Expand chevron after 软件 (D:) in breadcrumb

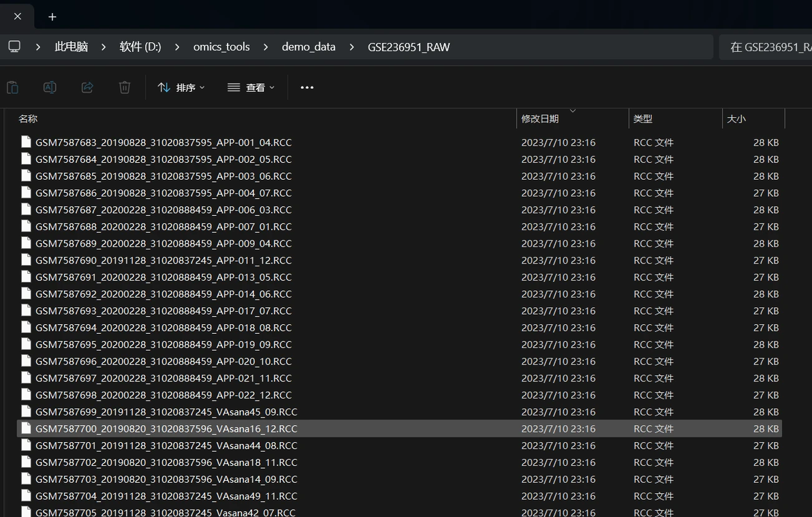pyautogui.click(x=177, y=47)
